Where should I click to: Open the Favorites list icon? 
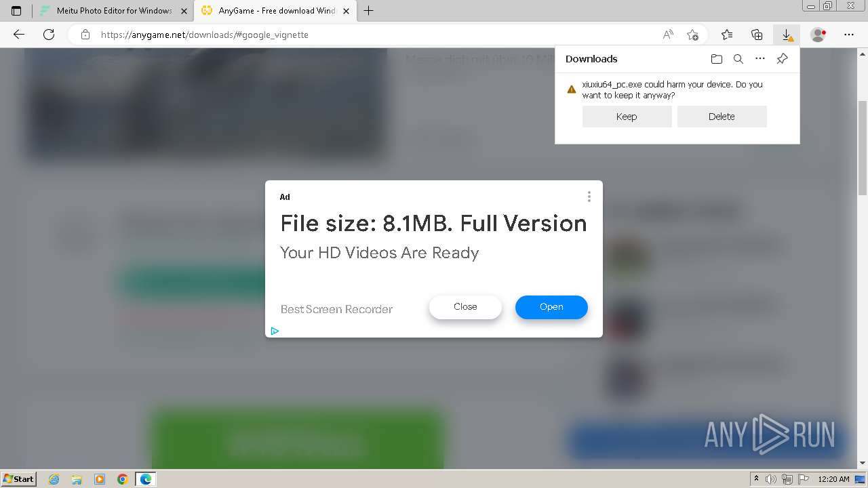point(727,35)
